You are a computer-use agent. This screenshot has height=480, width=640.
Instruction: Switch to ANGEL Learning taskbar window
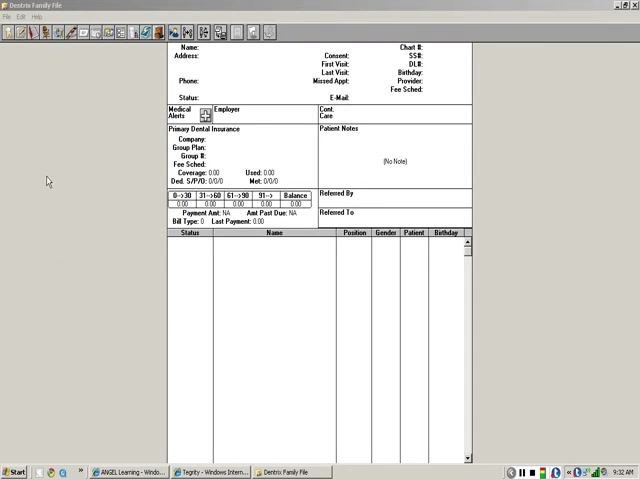click(x=129, y=472)
